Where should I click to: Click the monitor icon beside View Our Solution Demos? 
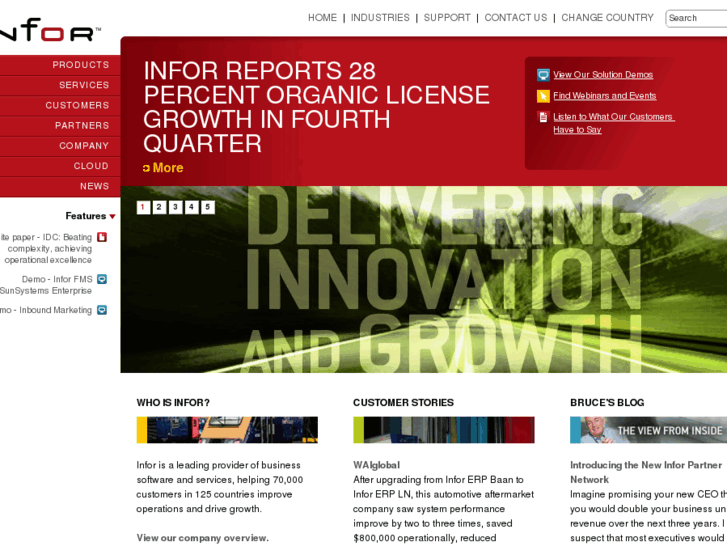[543, 75]
